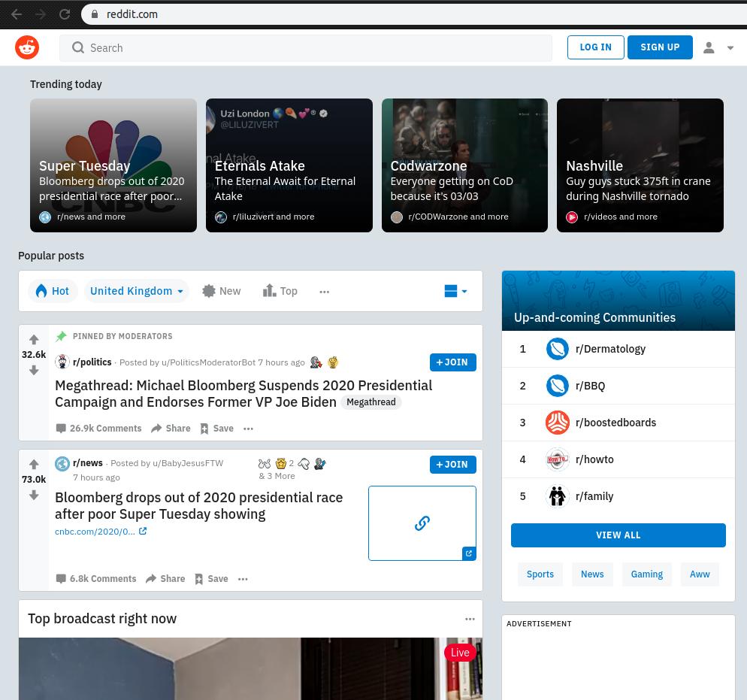Open more sort options ellipsis
The image size is (747, 700).
click(x=325, y=292)
